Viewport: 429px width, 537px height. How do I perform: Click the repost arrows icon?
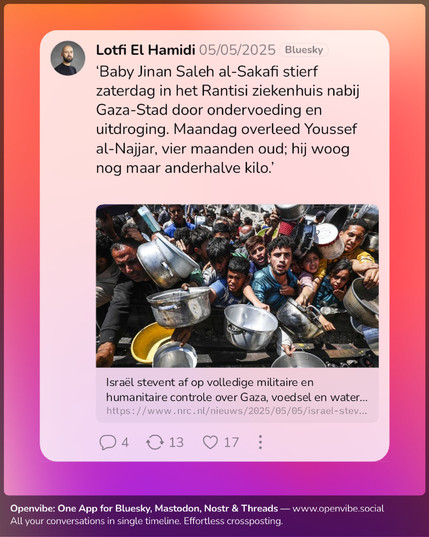pyautogui.click(x=155, y=442)
